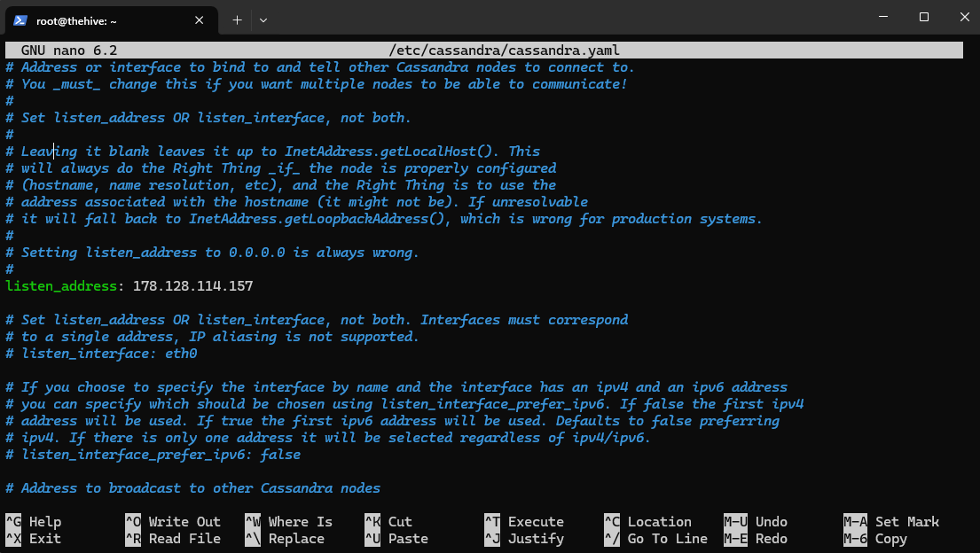980x553 pixels.
Task: Click the 'to a single address, IP aliasing' line
Action: (x=213, y=337)
